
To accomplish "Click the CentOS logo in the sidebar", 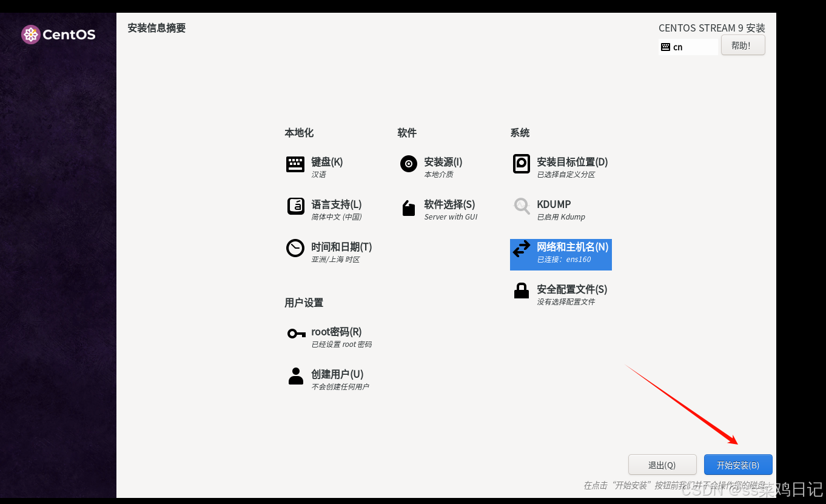I will [58, 35].
